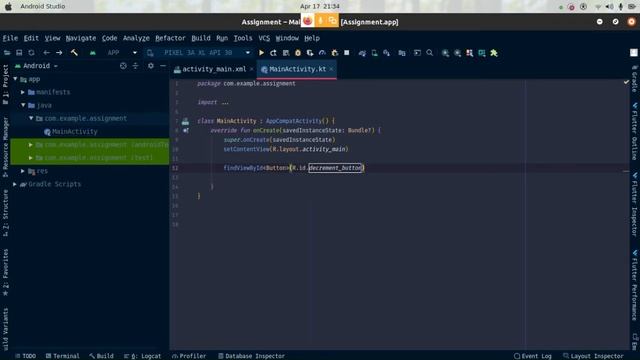The width and height of the screenshot is (640, 360).
Task: Expand the folded import line in editor
Action: coord(225,102)
